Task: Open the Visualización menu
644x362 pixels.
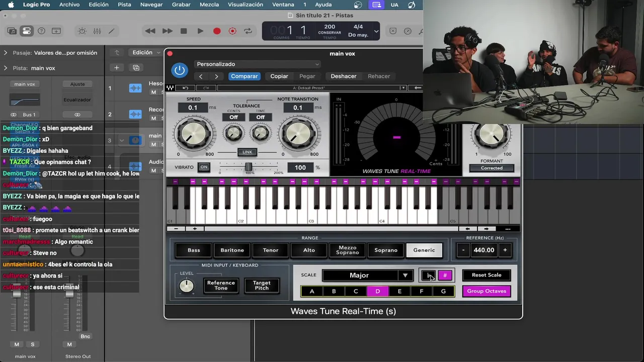Action: (x=246, y=5)
